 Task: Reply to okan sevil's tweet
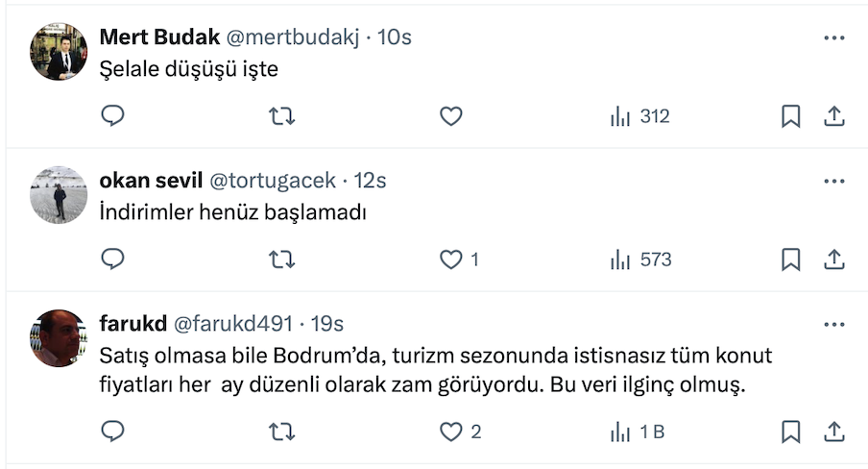pos(113,259)
